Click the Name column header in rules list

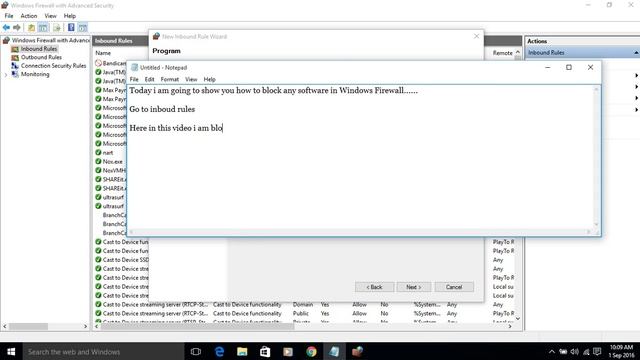(x=103, y=53)
